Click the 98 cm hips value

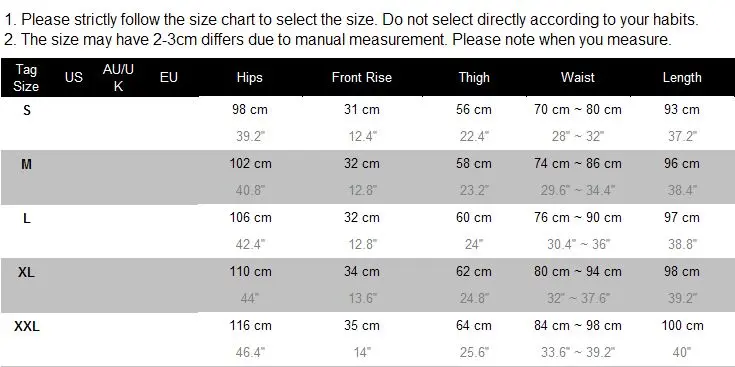point(249,110)
